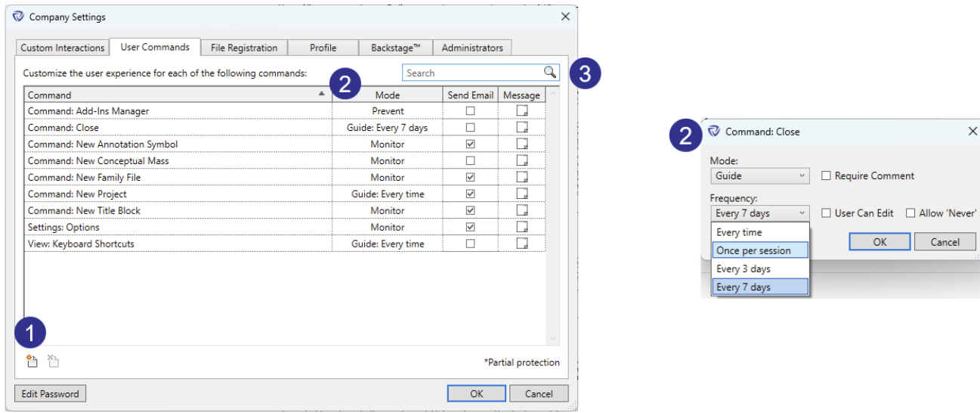Uncheck Send Email for New Project
Image resolution: width=980 pixels, height=413 pixels.
(470, 194)
